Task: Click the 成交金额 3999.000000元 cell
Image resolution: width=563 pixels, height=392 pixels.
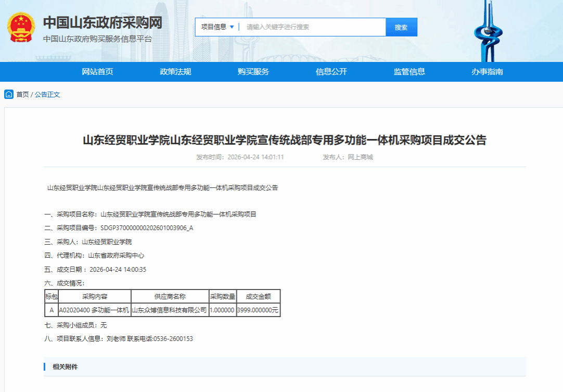Action: 258,310
